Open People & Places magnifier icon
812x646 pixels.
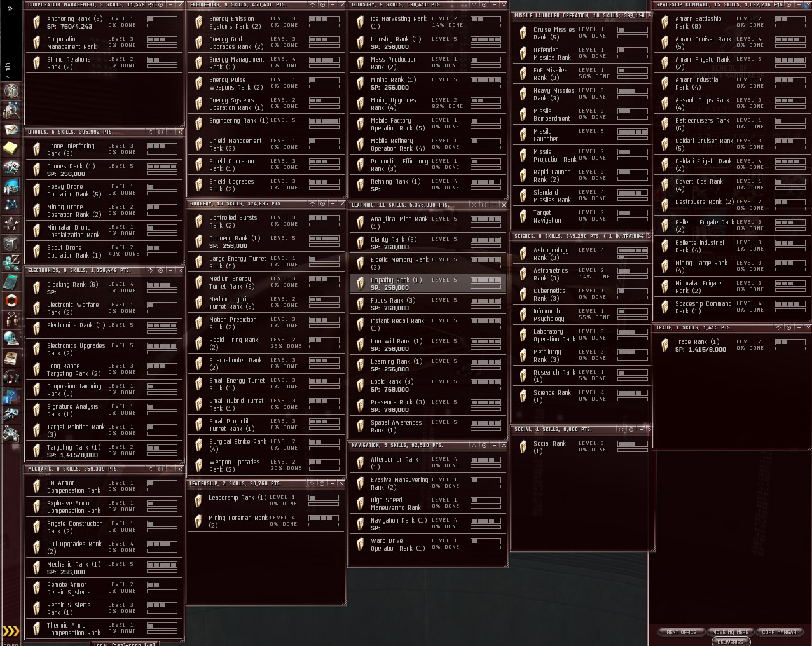pos(11,110)
